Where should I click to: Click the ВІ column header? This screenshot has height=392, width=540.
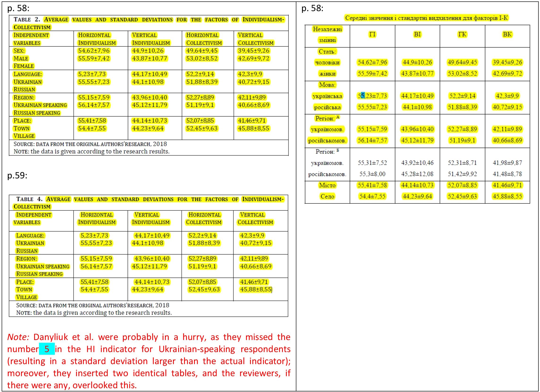[x=417, y=34]
